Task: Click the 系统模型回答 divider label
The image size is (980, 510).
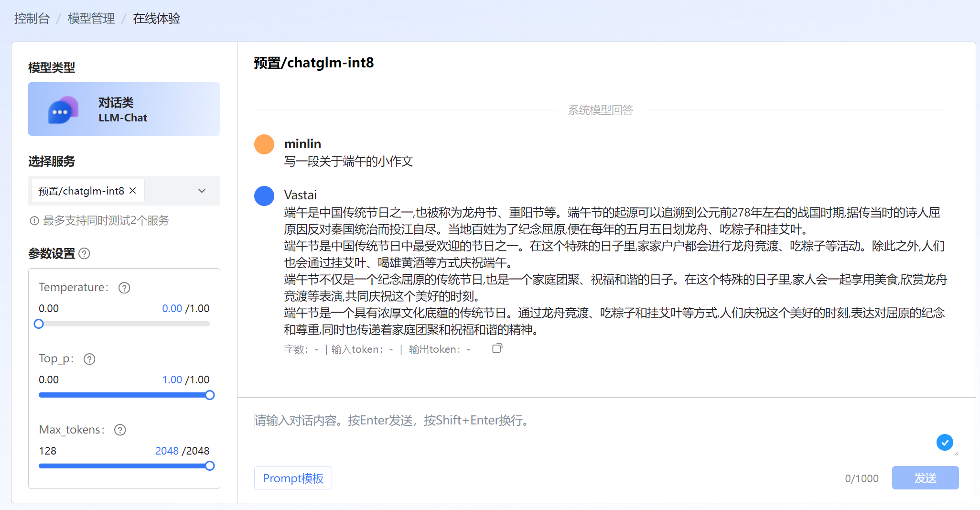Action: [x=601, y=110]
